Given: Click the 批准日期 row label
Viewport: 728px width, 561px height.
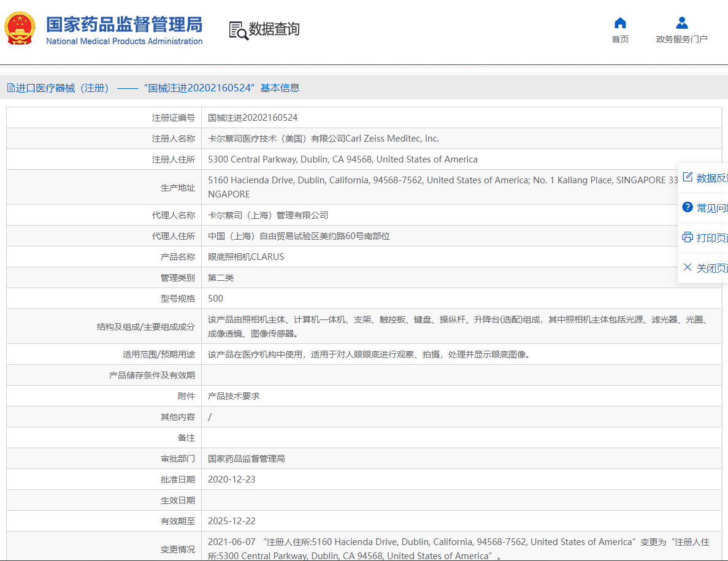Looking at the screenshot, I should click(178, 480).
